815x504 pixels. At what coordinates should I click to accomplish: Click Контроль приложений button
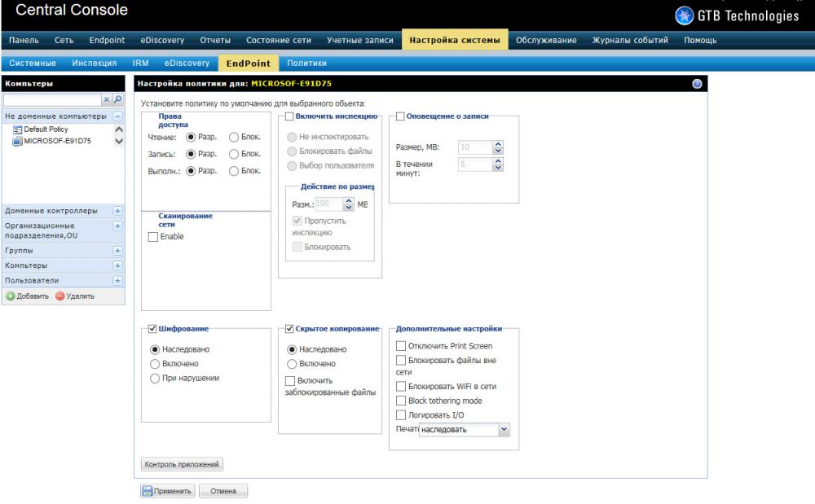[x=182, y=464]
